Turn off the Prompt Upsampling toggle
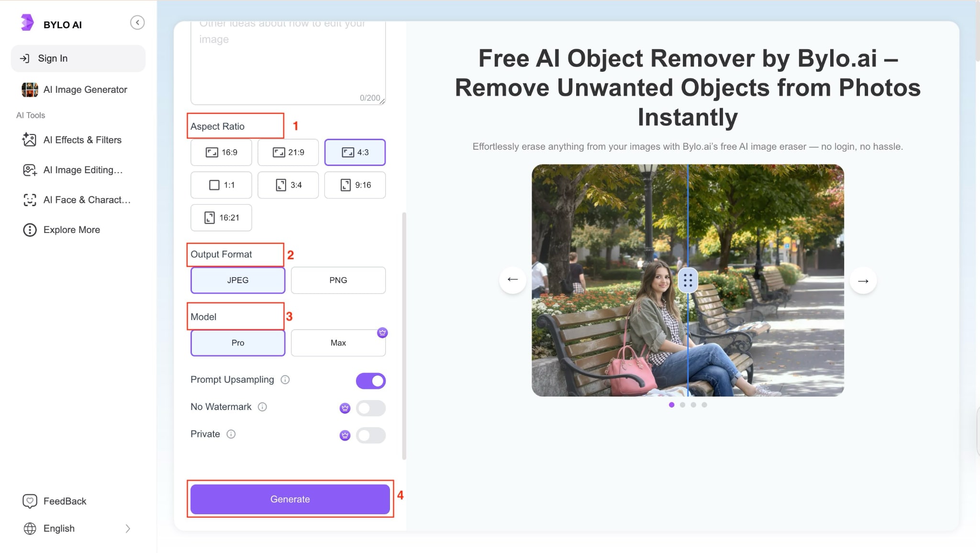The height and width of the screenshot is (553, 980). coord(370,381)
